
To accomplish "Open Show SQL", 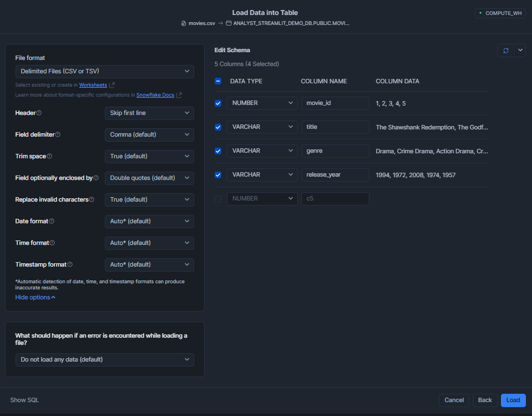I will [x=24, y=399].
